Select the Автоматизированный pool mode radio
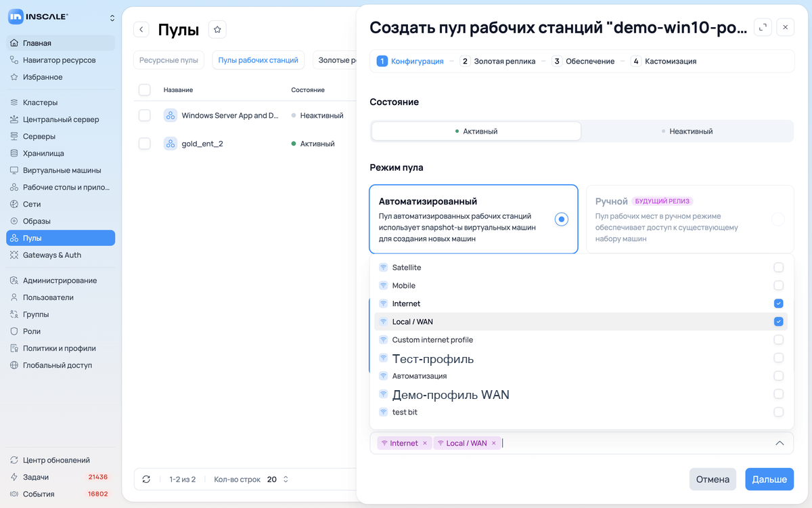Screen dimensions: 812x508 561,219
